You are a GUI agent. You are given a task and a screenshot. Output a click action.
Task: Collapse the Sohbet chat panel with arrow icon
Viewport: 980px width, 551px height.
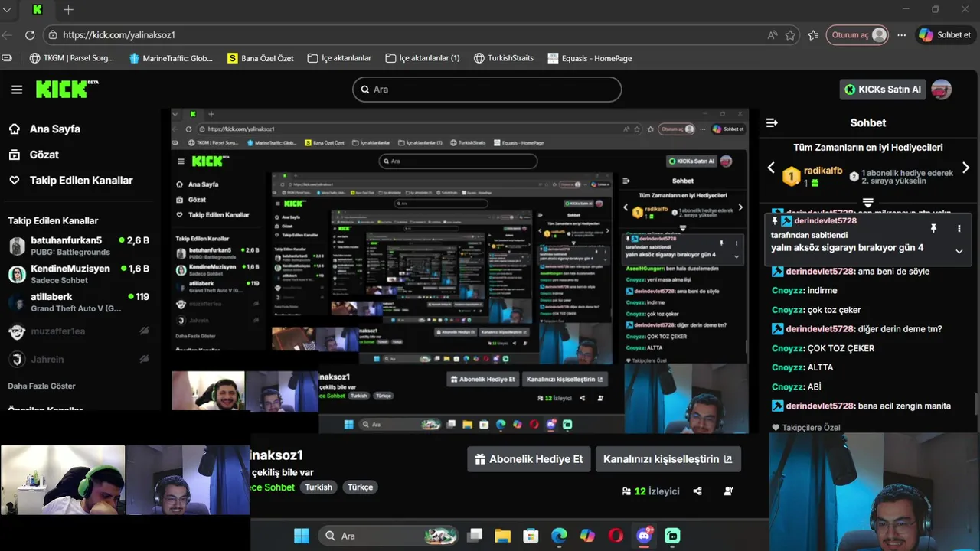click(x=772, y=122)
